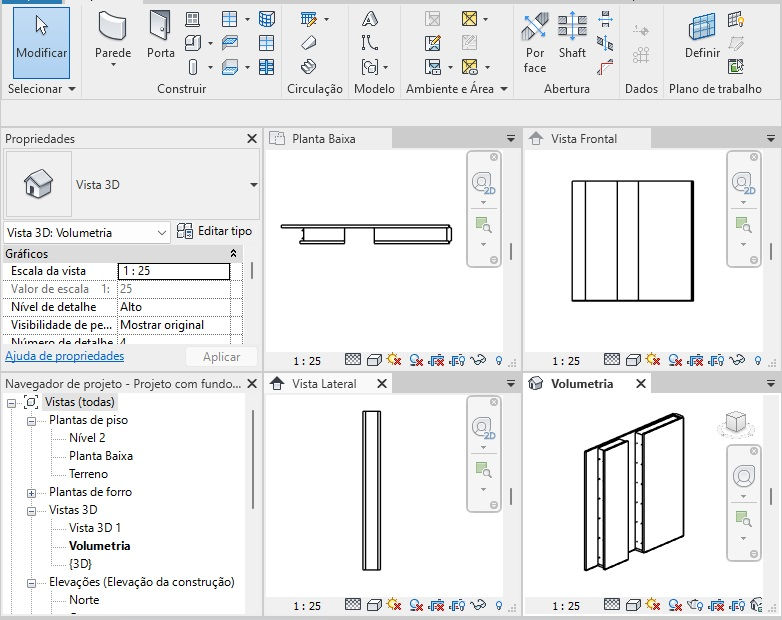
Task: Expand the Ambiente e Área panel dropdown
Action: point(504,89)
